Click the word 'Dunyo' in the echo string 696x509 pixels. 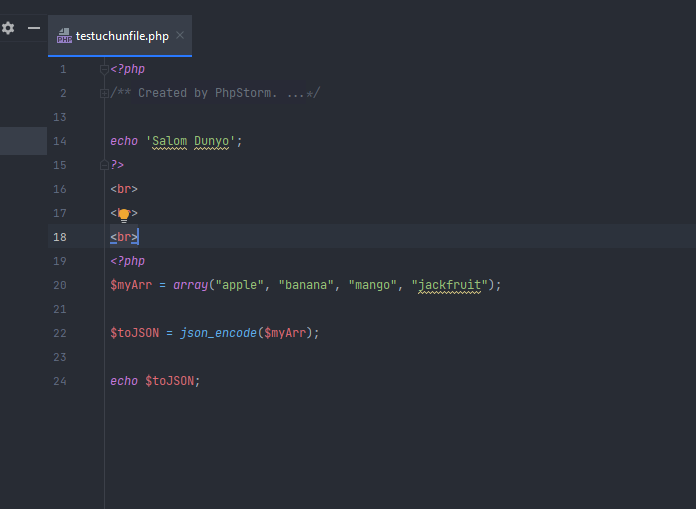[211, 141]
